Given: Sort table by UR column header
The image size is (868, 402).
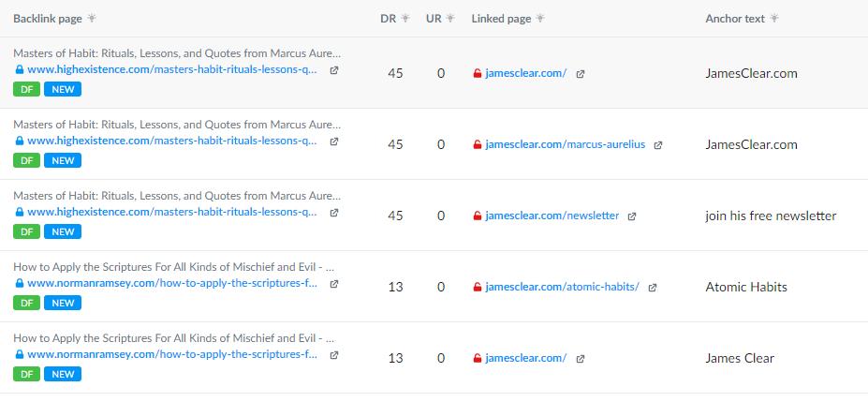Looking at the screenshot, I should [434, 19].
